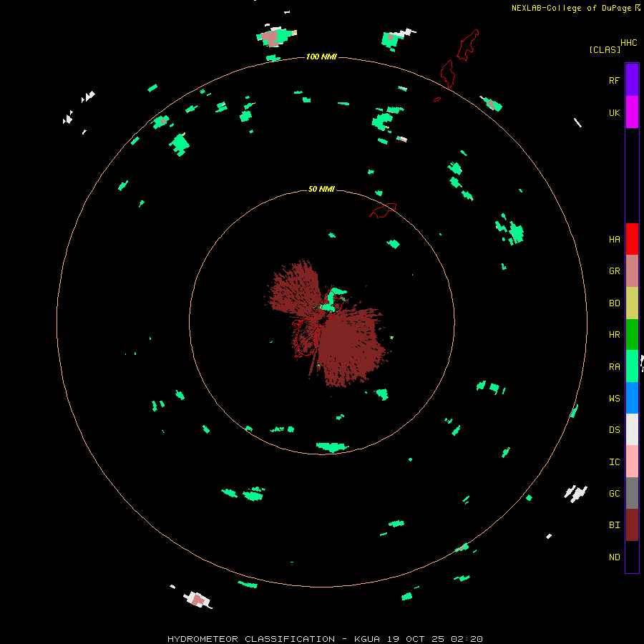Screen dimensions: 644x644
Task: Select the IC pink legend swatch
Action: 632,462
